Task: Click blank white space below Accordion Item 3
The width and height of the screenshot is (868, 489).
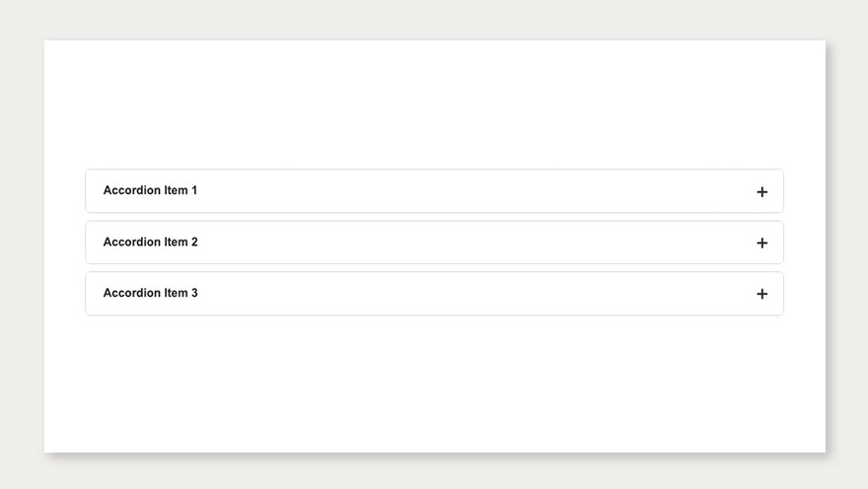Action: (434, 384)
